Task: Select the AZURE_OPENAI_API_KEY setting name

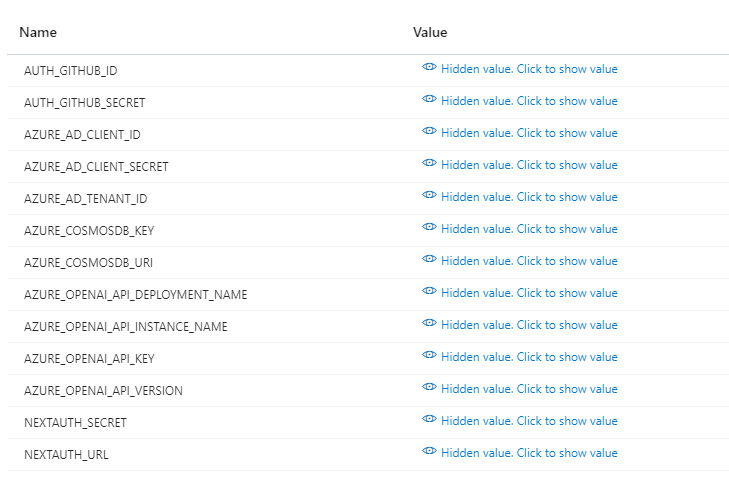Action: click(x=89, y=359)
